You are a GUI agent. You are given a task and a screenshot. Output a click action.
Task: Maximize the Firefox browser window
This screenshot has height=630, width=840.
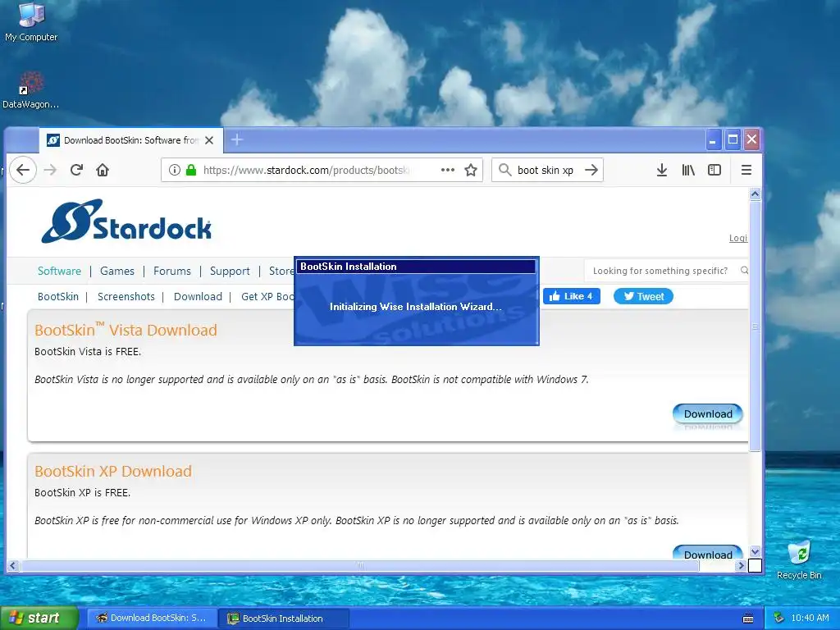tap(733, 140)
